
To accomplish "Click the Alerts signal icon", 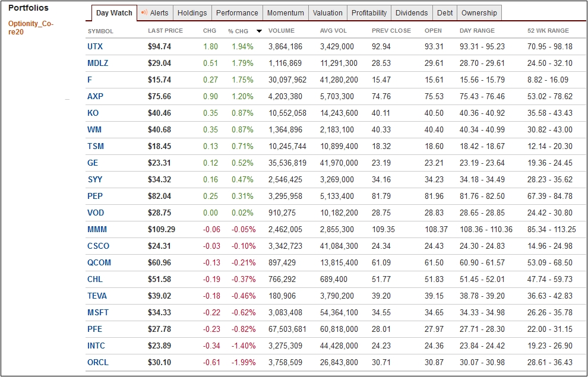I will 144,12.
